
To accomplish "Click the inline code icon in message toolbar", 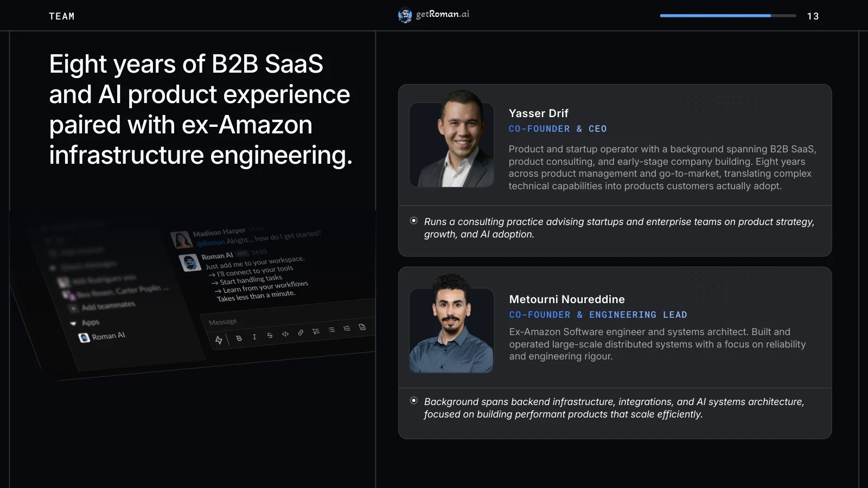I will (285, 334).
